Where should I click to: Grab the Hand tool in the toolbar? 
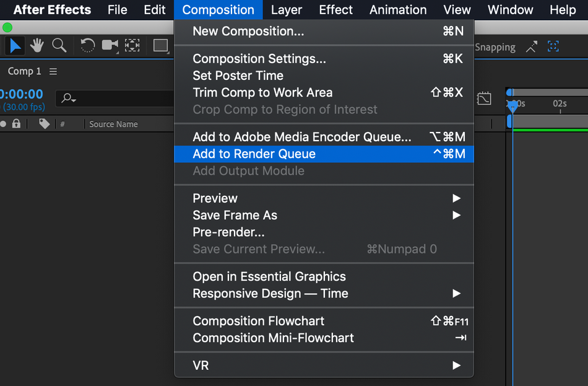point(37,45)
